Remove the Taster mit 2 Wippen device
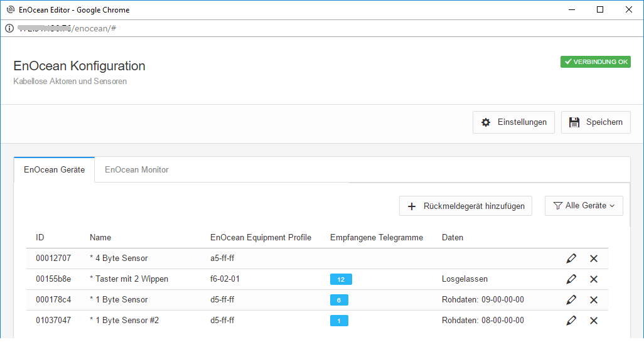644x357 pixels. [x=594, y=279]
